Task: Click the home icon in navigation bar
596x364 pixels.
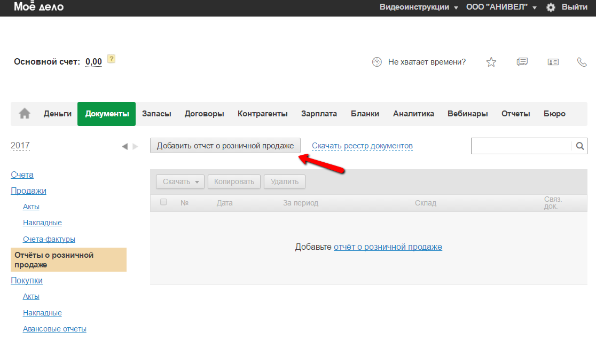Action: pos(25,114)
